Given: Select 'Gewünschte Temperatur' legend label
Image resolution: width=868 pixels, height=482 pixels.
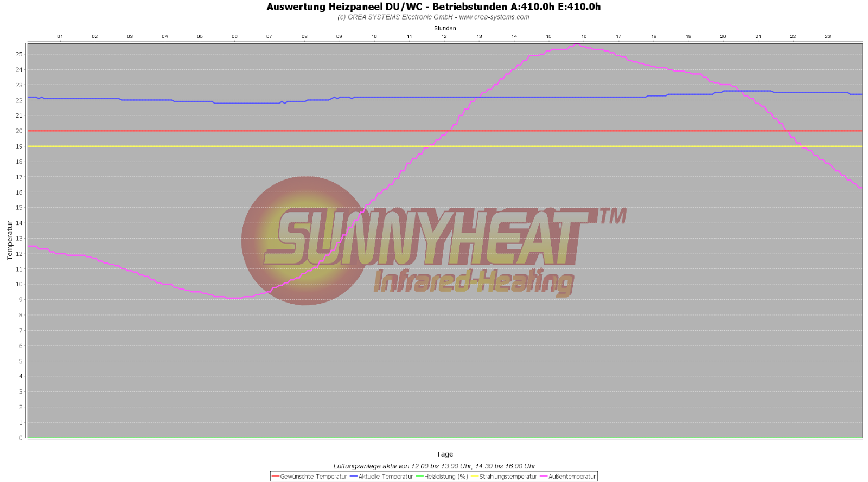Looking at the screenshot, I should pos(313,477).
